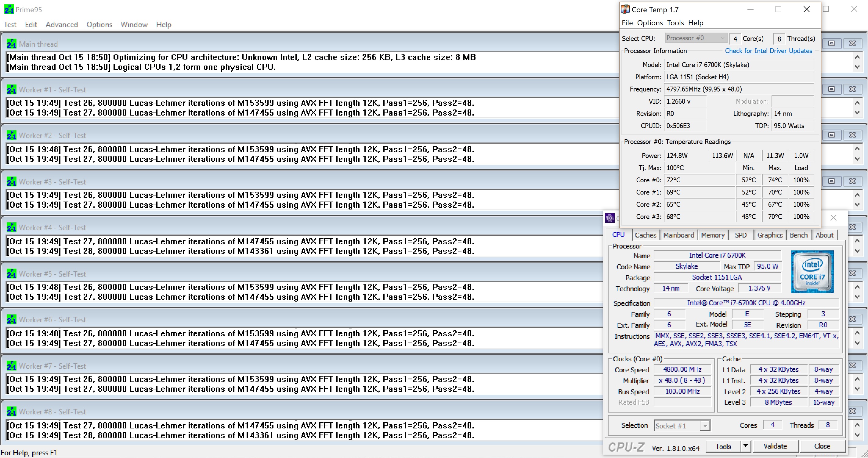Click the Worker #1 Self-Test window icon
Screen dimensions: 868x458
(12, 90)
